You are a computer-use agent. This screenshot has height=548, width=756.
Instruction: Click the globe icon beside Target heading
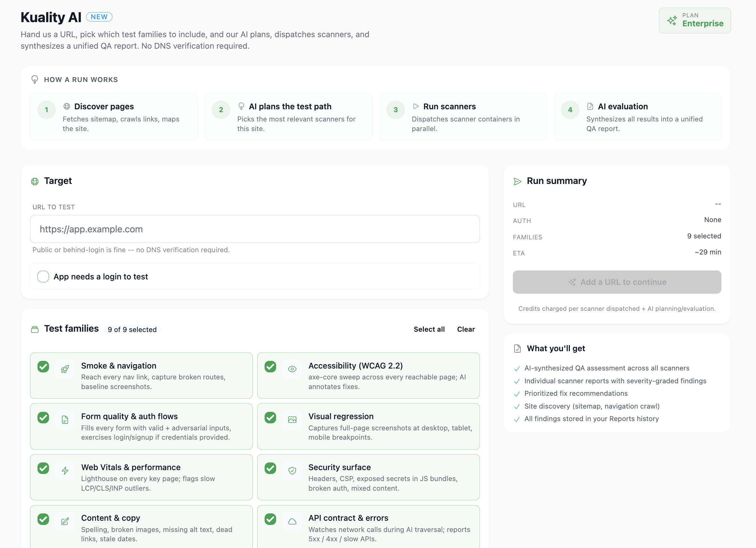(x=35, y=181)
